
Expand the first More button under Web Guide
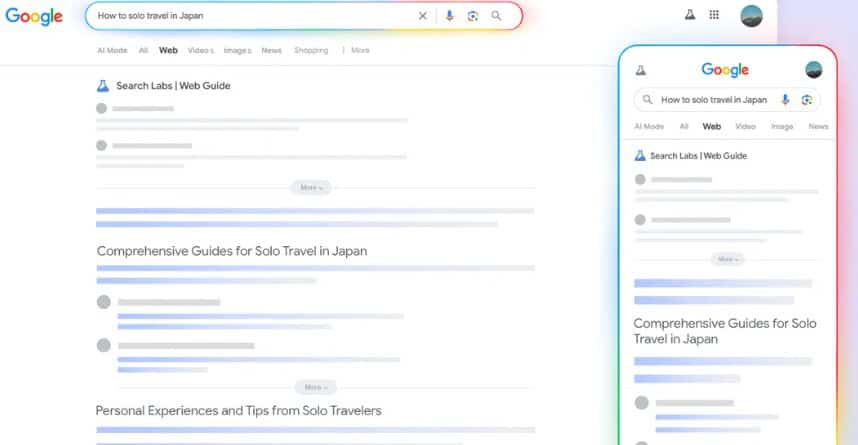tap(311, 187)
